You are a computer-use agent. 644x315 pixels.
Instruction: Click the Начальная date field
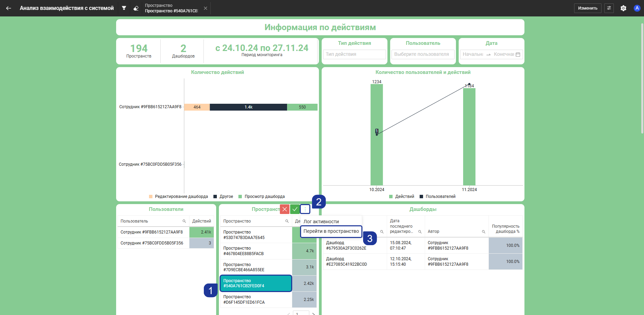pos(473,54)
